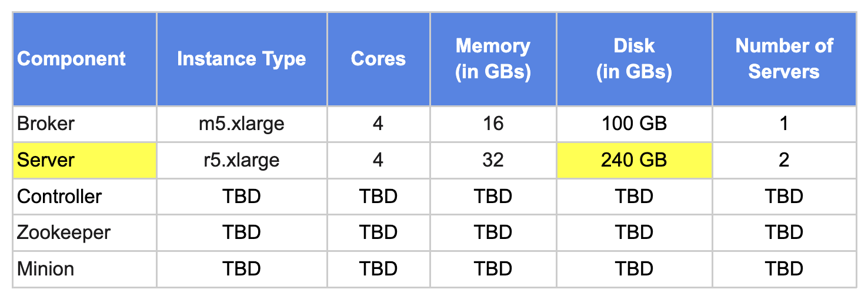Screen dimensions: 868x299
Task: Click the Disk (in GBs) header
Action: 634,59
